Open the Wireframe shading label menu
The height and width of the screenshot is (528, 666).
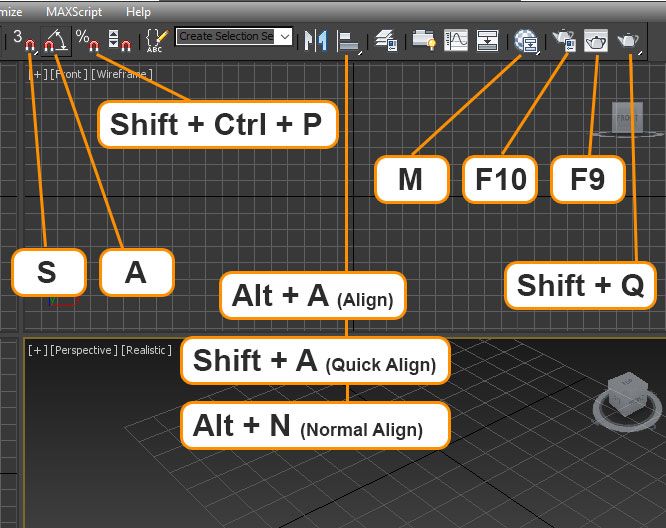tap(121, 74)
